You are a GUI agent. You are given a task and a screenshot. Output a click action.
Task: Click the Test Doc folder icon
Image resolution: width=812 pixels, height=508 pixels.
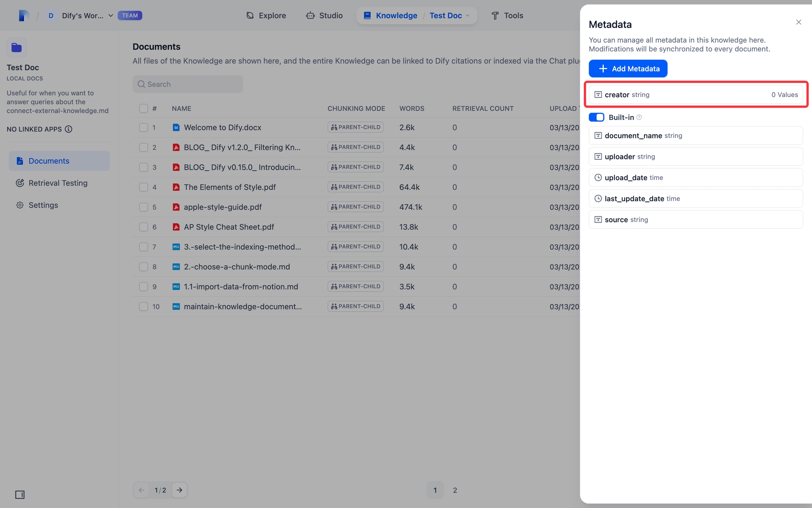tap(17, 48)
